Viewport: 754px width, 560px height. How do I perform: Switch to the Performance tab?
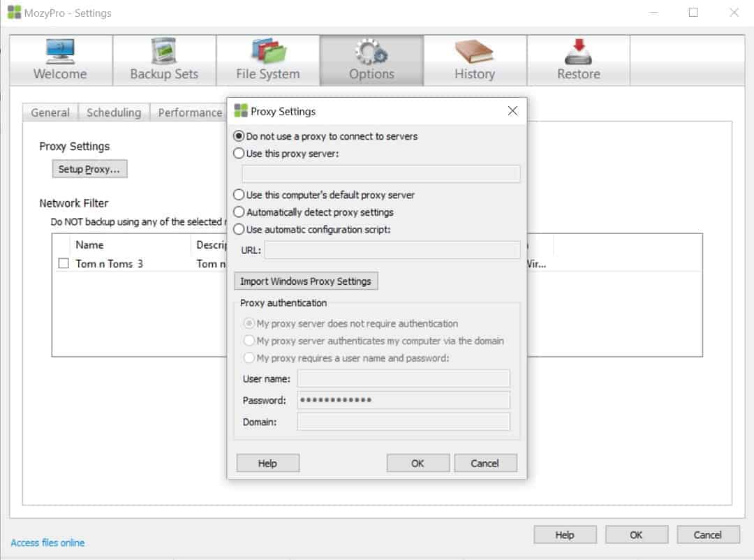pos(190,112)
